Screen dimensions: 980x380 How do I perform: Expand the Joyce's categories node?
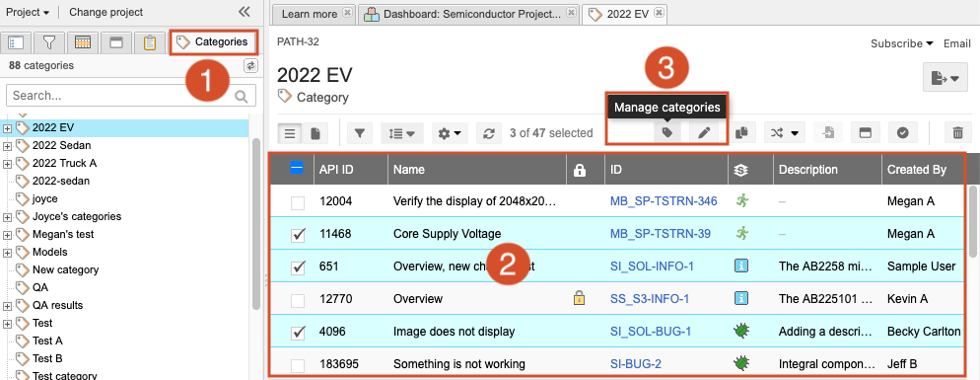pos(7,216)
